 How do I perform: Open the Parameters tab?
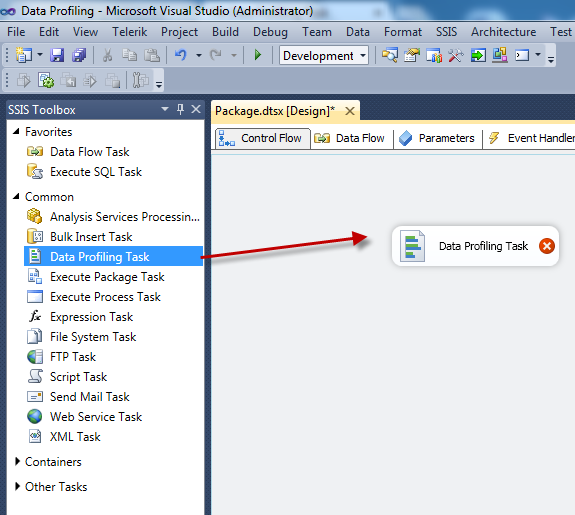(437, 138)
